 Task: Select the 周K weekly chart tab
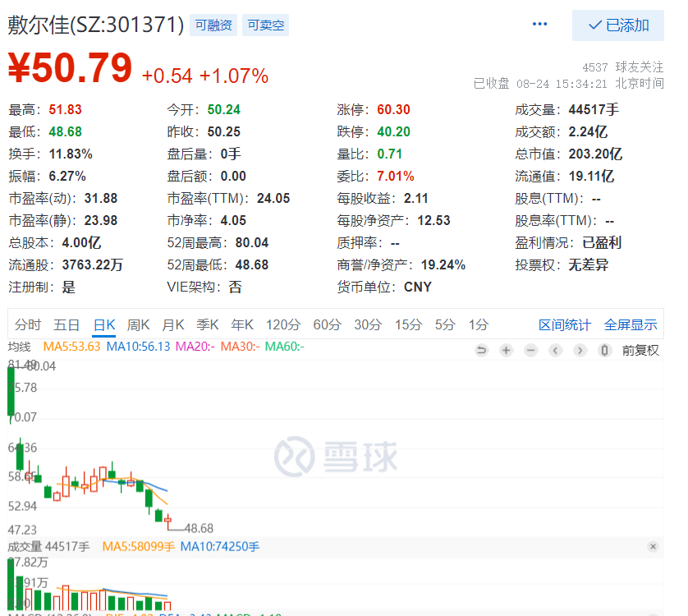click(139, 324)
